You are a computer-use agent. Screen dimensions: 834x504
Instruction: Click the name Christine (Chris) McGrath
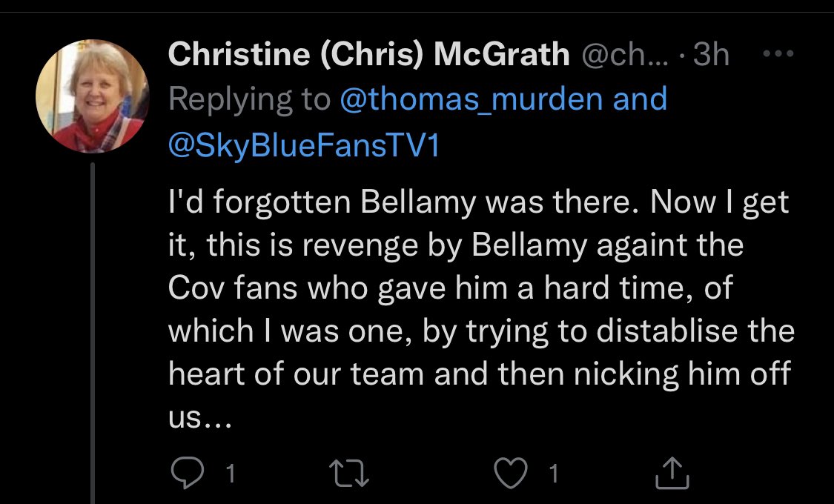(368, 55)
